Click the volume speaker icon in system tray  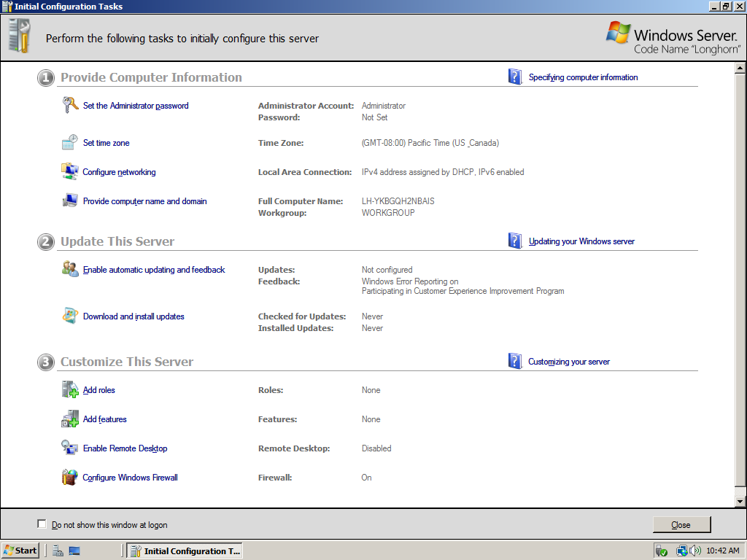pos(695,551)
